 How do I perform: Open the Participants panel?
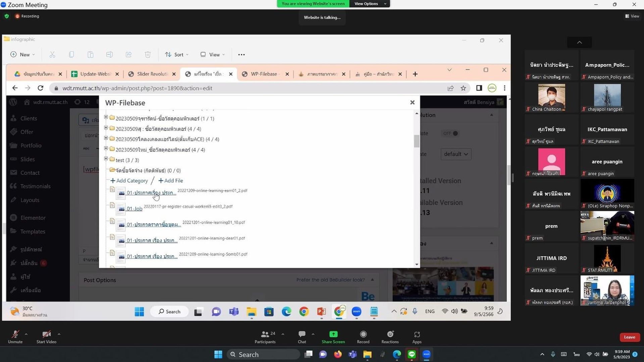click(x=265, y=337)
